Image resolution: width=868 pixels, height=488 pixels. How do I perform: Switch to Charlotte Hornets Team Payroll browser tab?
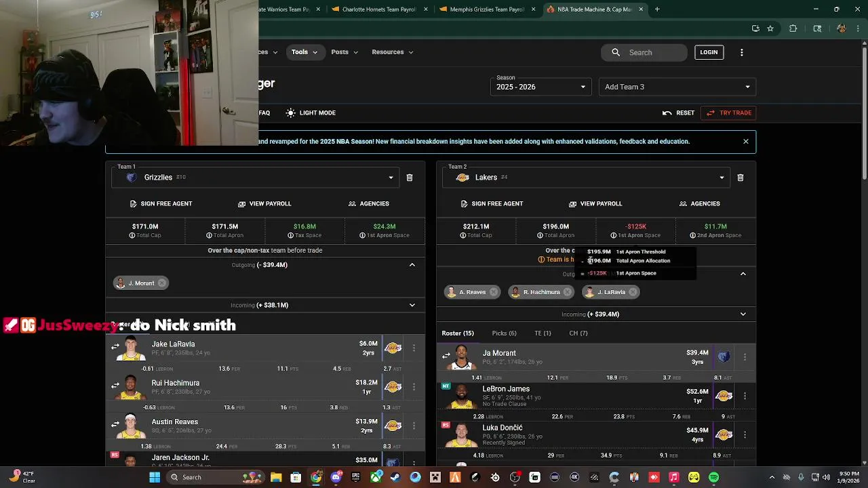[378, 9]
